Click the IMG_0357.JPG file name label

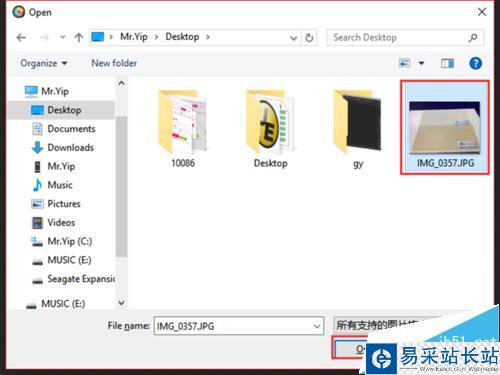[x=445, y=163]
